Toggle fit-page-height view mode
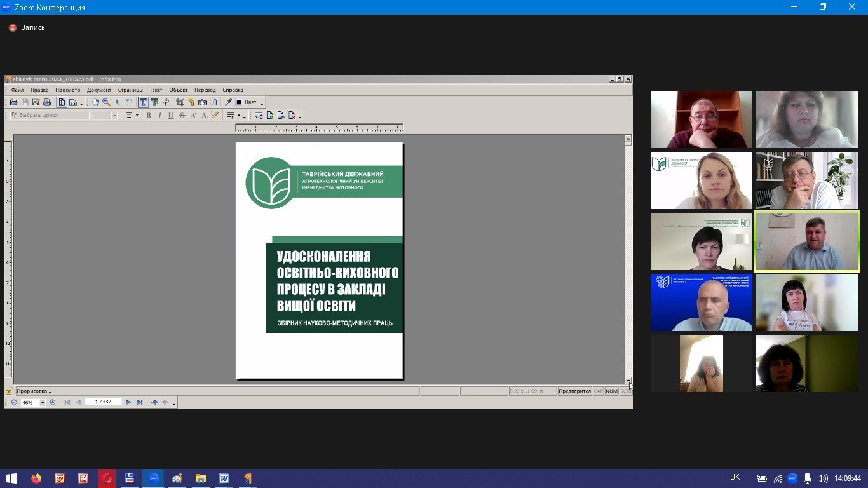 click(62, 102)
